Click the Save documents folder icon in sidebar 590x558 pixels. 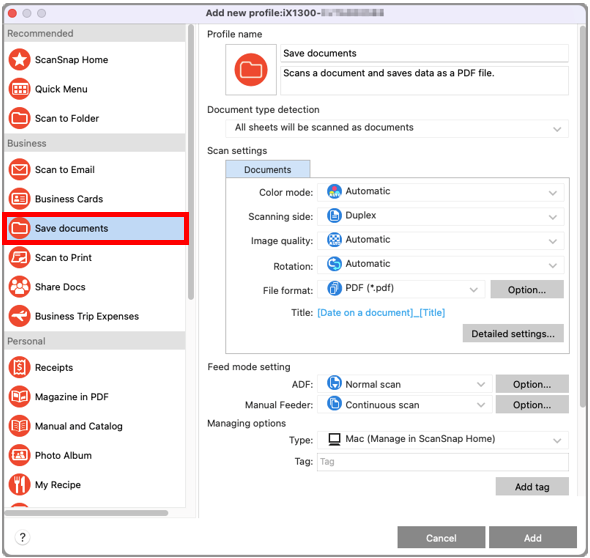(x=20, y=228)
